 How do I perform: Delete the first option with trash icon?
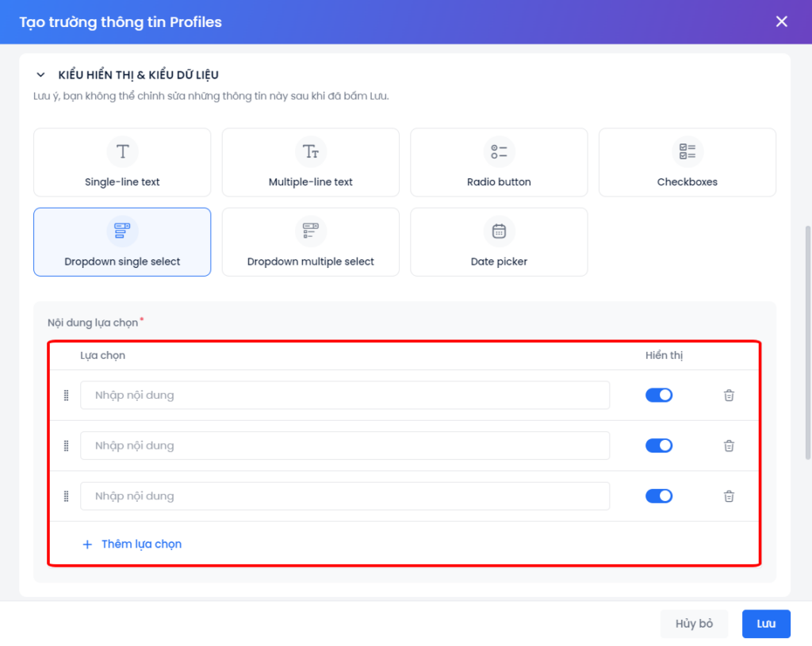[x=729, y=396]
